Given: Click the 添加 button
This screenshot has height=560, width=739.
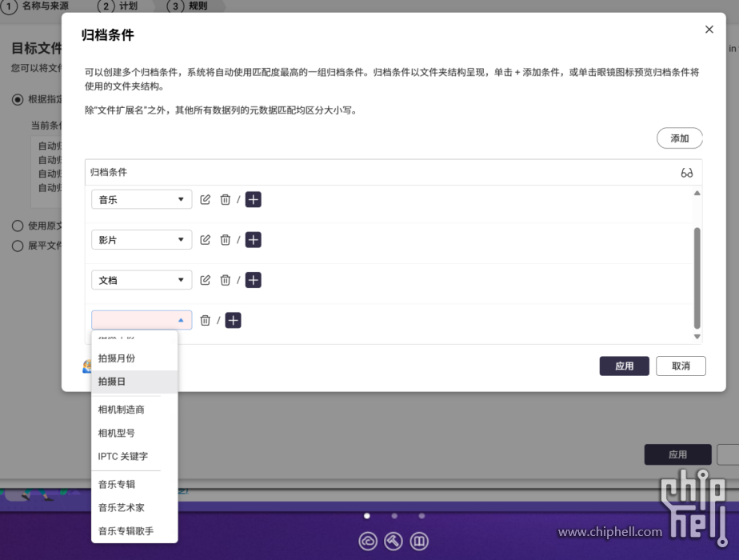Looking at the screenshot, I should click(x=680, y=138).
